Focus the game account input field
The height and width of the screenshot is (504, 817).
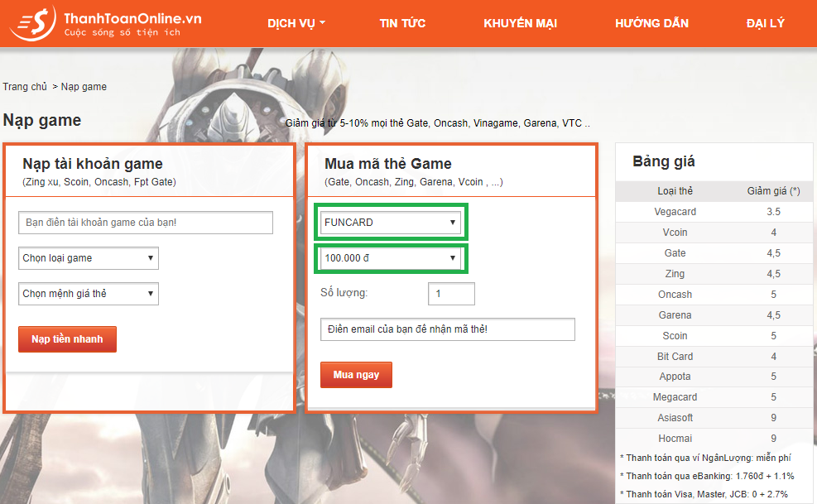click(146, 223)
